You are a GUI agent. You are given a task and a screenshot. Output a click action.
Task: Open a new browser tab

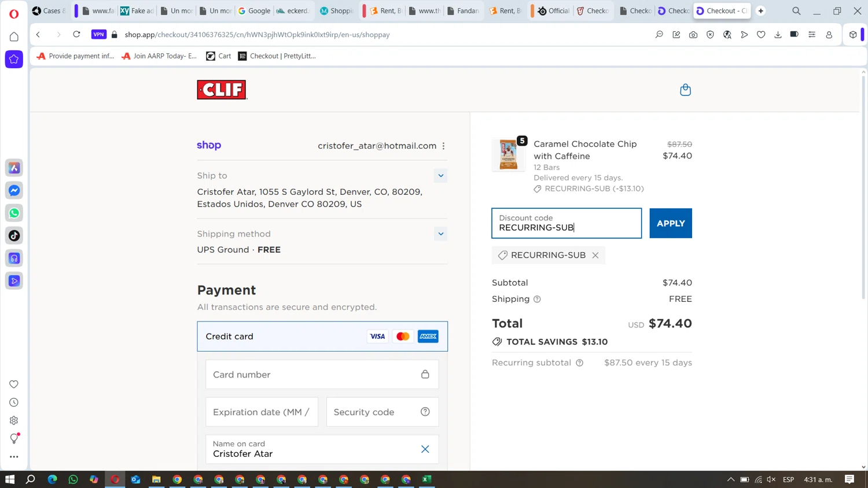(x=761, y=11)
